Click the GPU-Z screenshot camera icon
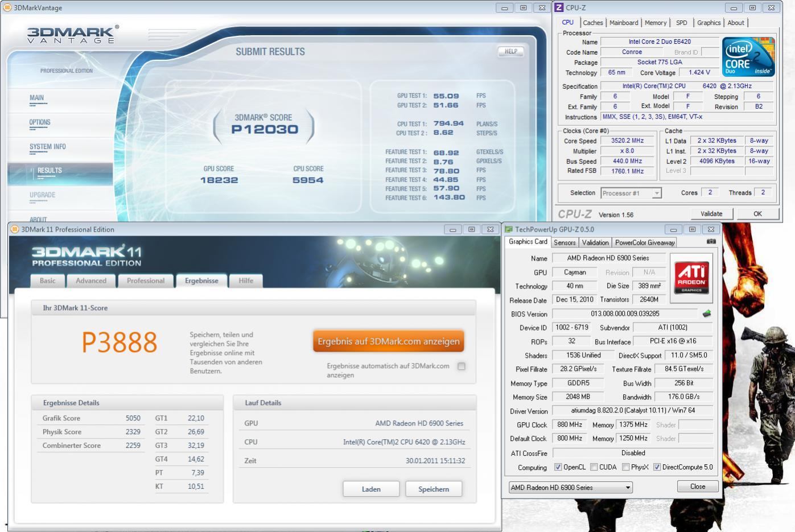This screenshot has width=795, height=532. [x=711, y=241]
